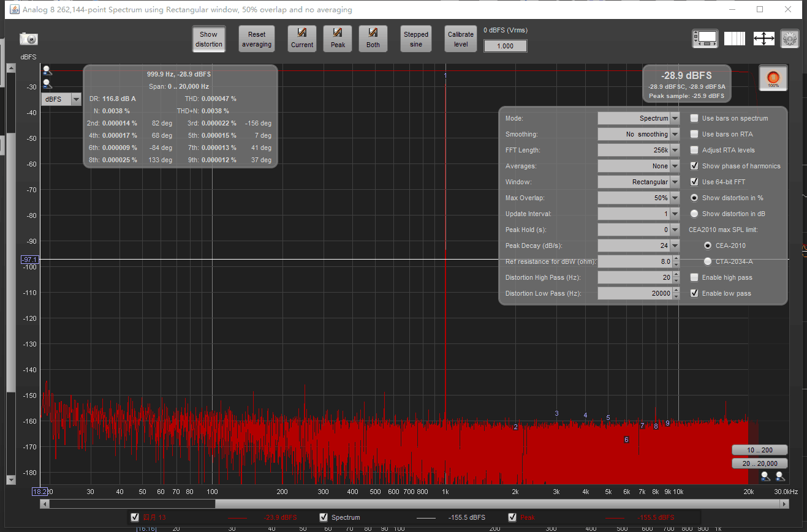
Task: Select Show distortion in dB radio
Action: pos(694,214)
